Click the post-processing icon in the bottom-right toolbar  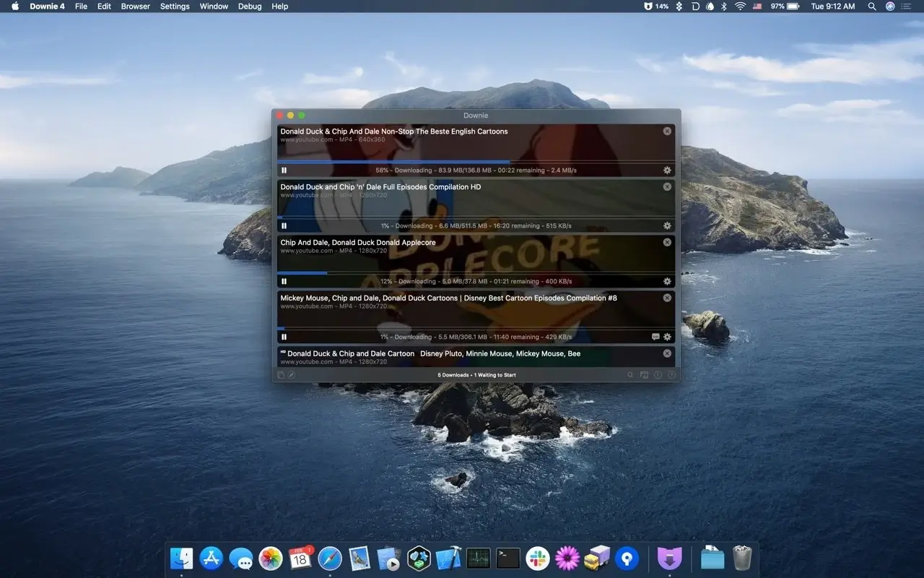pyautogui.click(x=645, y=375)
